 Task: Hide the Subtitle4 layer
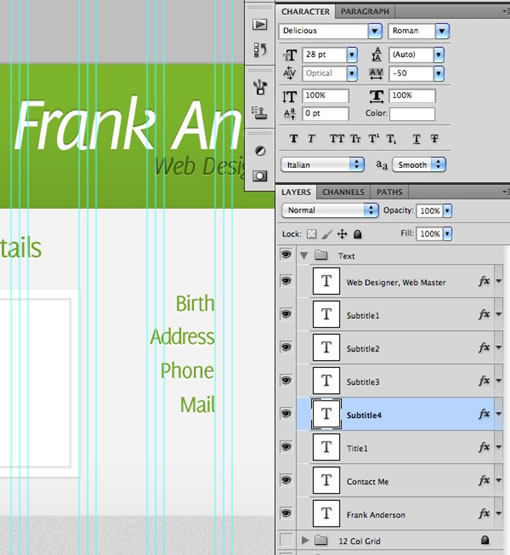[x=286, y=413]
